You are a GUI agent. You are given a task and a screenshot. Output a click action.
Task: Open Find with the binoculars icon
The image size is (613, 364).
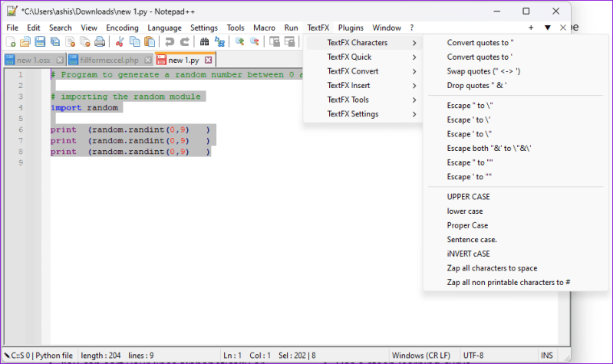click(204, 42)
